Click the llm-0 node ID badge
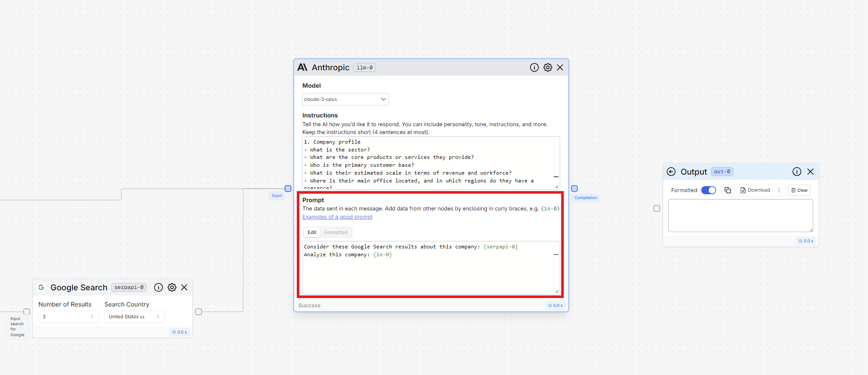 (365, 68)
